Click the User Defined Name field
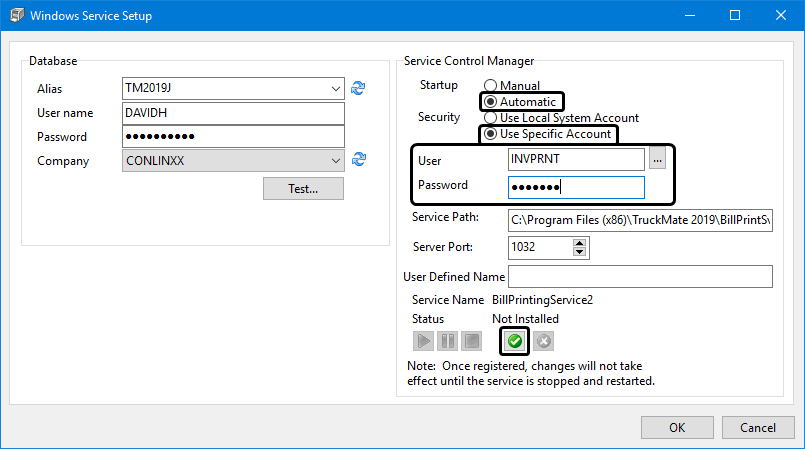The width and height of the screenshot is (805, 449). (640, 276)
